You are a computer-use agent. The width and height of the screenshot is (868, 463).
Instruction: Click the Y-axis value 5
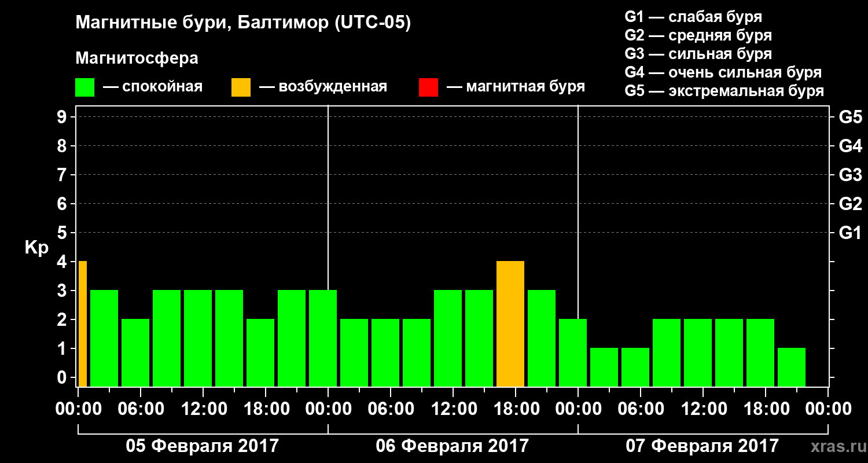tap(63, 233)
